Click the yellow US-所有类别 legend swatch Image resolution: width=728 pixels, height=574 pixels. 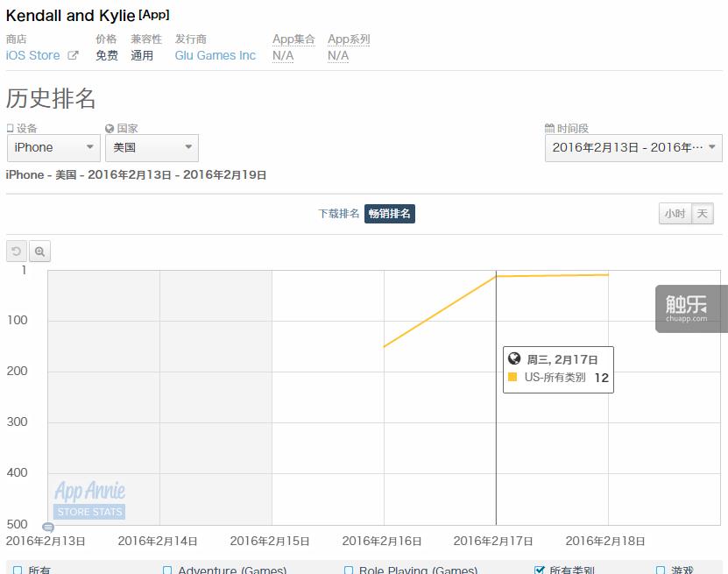tap(512, 377)
